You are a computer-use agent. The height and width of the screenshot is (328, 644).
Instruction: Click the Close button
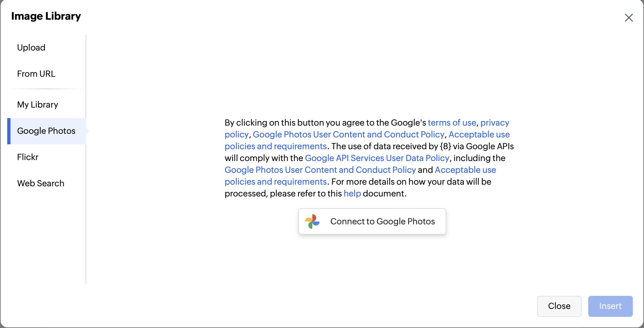pos(559,306)
